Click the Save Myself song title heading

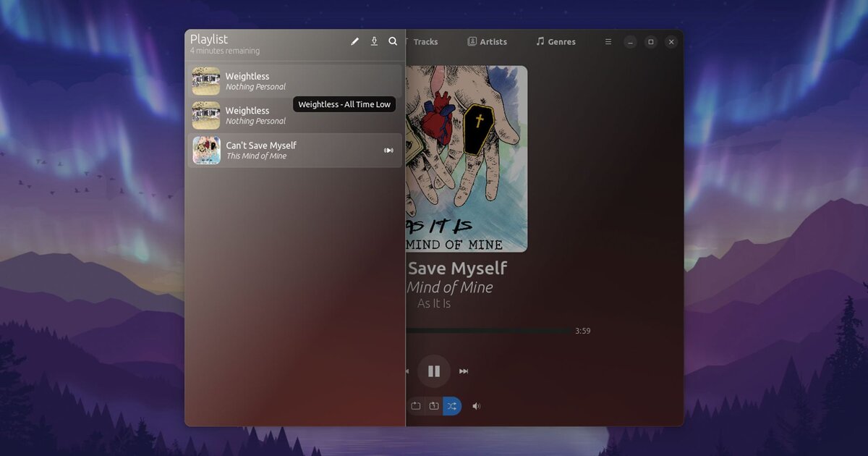(x=457, y=268)
